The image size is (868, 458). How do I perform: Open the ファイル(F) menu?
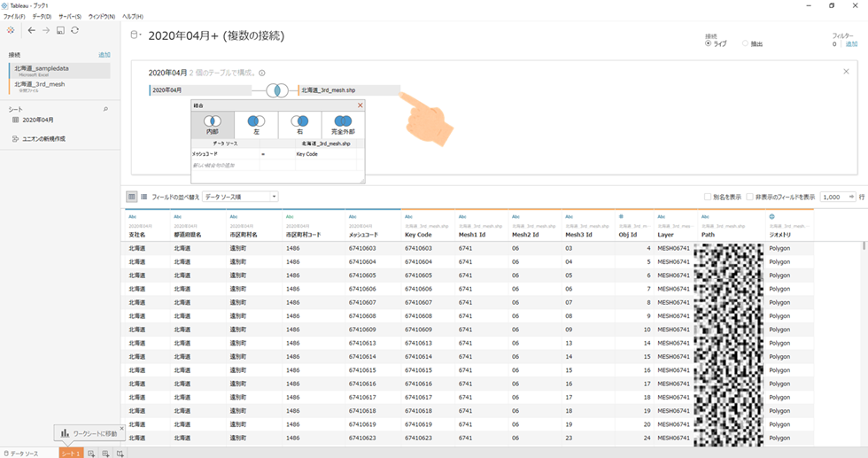[14, 17]
